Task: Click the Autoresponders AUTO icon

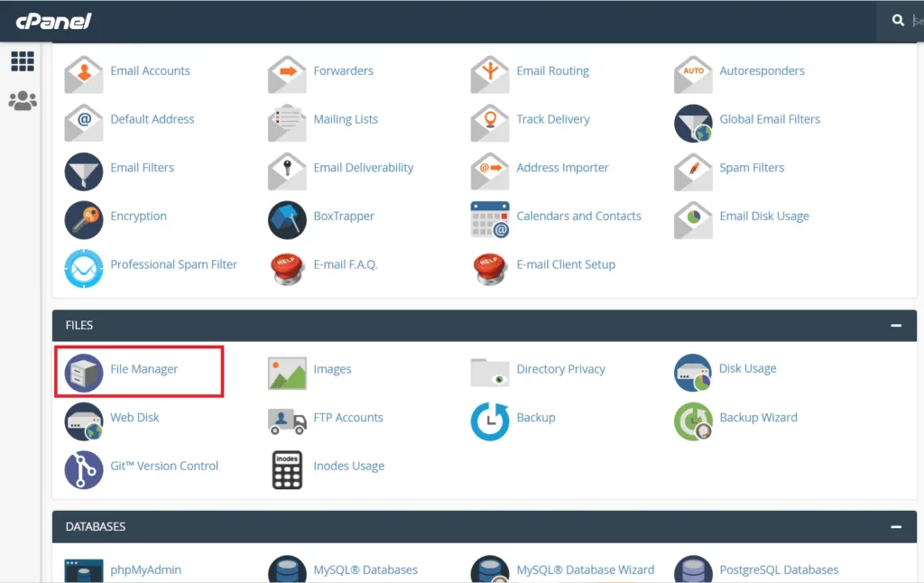Action: (x=693, y=74)
